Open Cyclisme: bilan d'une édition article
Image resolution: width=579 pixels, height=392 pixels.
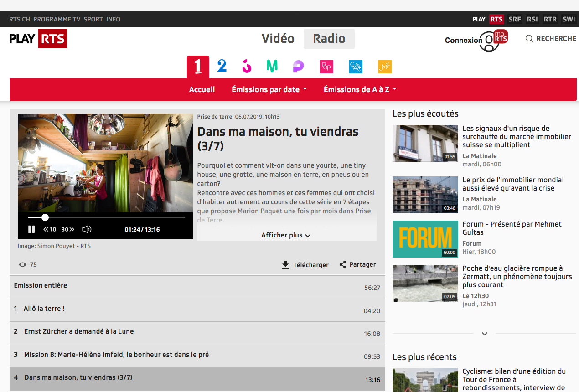tap(514, 380)
